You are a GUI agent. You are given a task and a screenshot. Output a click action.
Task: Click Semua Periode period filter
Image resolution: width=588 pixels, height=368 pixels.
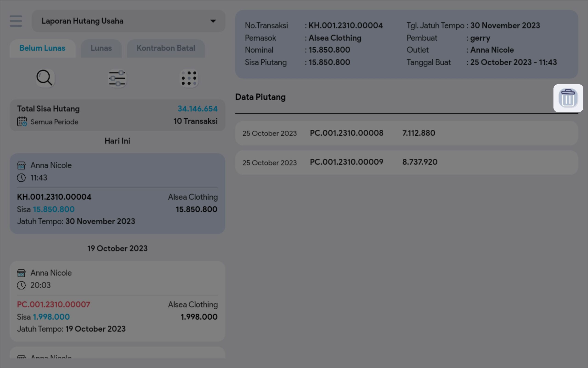(54, 122)
